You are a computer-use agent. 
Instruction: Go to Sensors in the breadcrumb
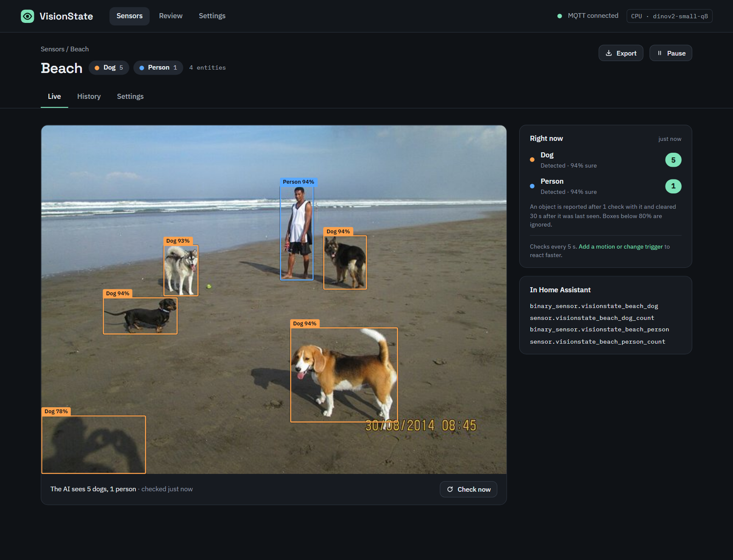pyautogui.click(x=53, y=49)
